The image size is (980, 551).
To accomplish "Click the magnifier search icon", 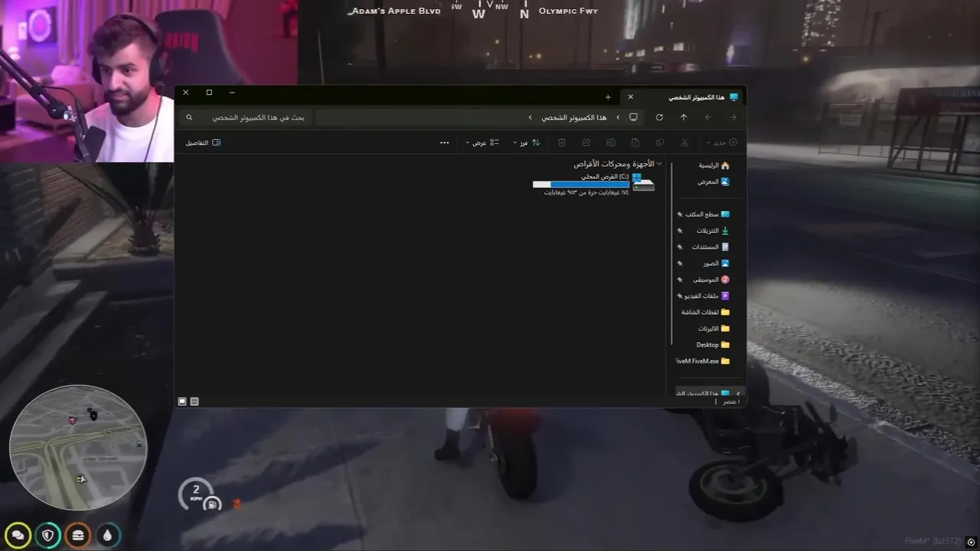I will click(190, 117).
